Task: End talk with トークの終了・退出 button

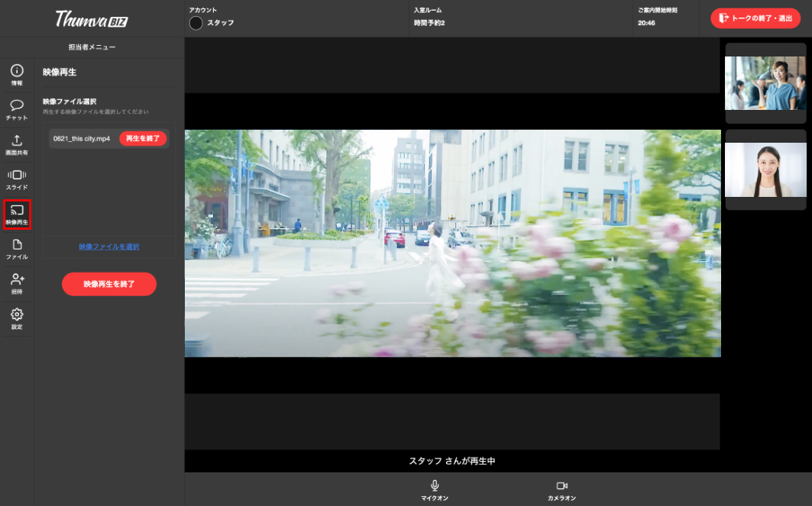Action: (755, 18)
